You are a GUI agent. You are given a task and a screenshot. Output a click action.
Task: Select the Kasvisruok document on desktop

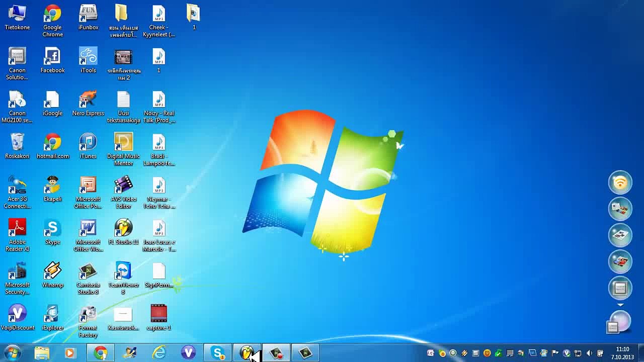tap(123, 317)
